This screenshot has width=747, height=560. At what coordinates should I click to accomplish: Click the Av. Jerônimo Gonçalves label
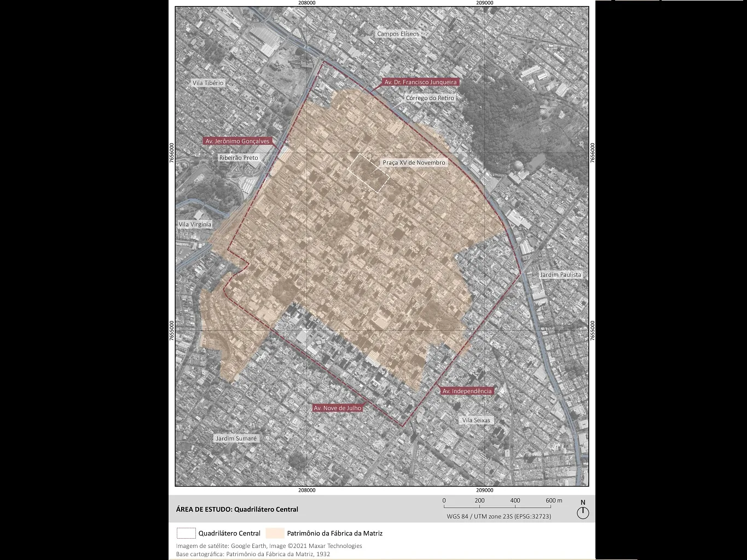[x=237, y=141]
